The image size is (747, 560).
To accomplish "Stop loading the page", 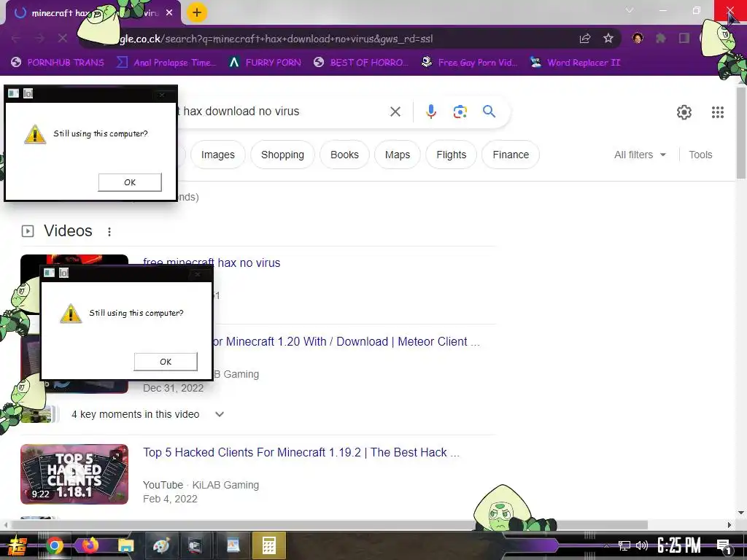I will pyautogui.click(x=63, y=38).
